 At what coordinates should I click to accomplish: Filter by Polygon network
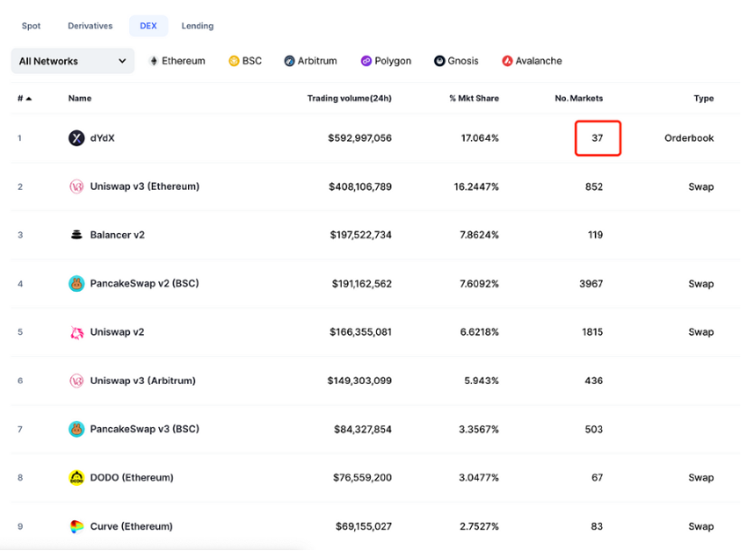pyautogui.click(x=386, y=61)
